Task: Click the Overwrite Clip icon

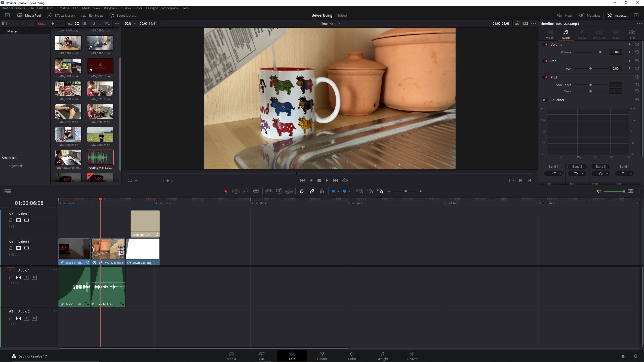Action: coord(279,191)
